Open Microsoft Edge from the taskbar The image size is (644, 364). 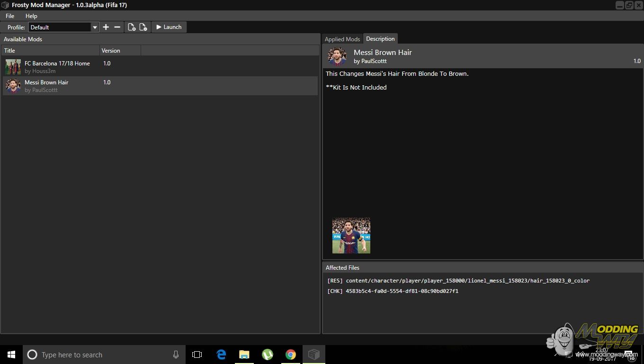tap(221, 355)
